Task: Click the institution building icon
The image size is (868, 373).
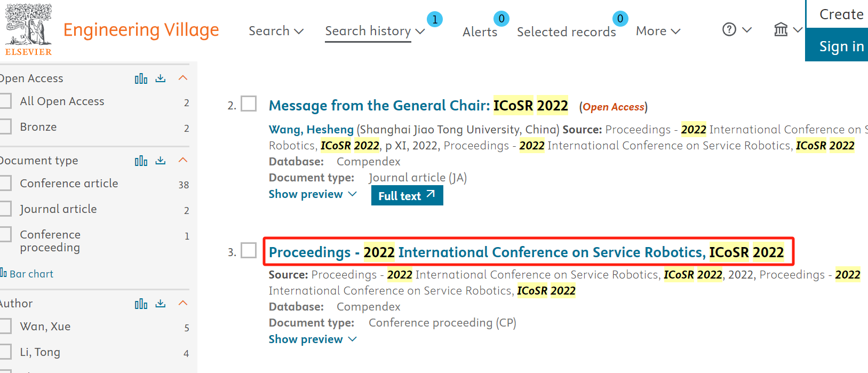Action: click(x=781, y=30)
